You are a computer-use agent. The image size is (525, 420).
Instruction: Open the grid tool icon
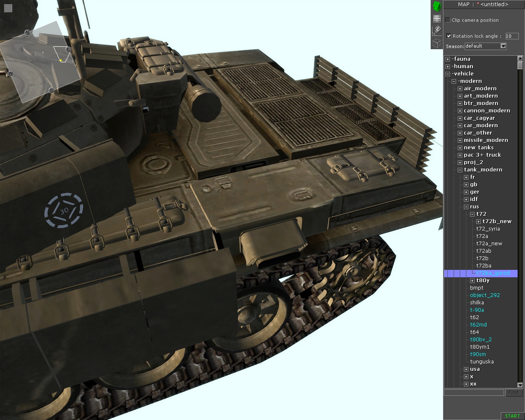point(437,18)
